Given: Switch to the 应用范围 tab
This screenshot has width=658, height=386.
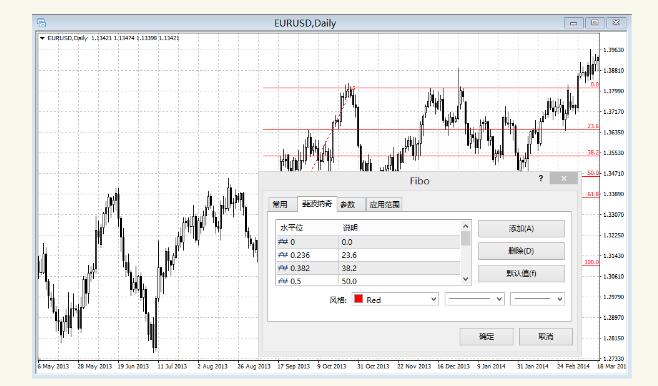Looking at the screenshot, I should [x=384, y=204].
